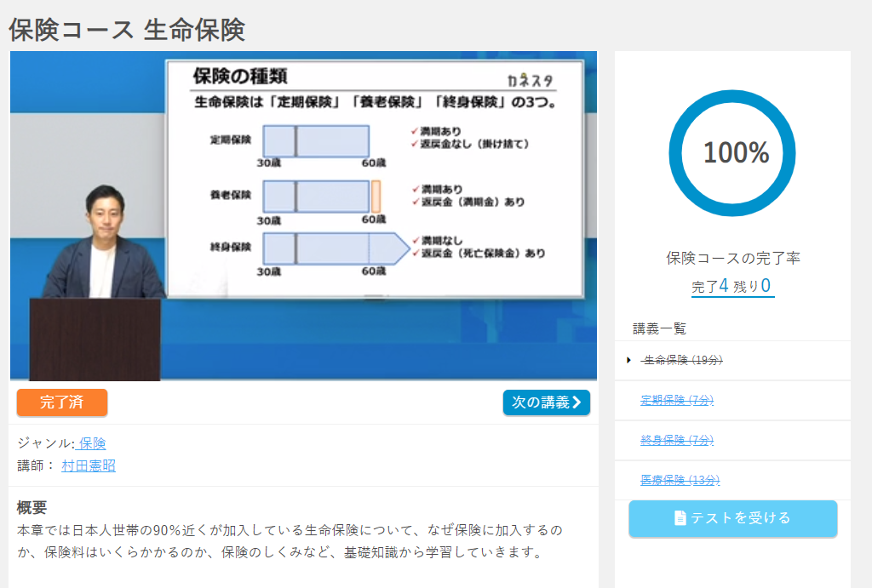Click the triangle marker beside 生命保険 (19分)
872x588 pixels.
(629, 361)
